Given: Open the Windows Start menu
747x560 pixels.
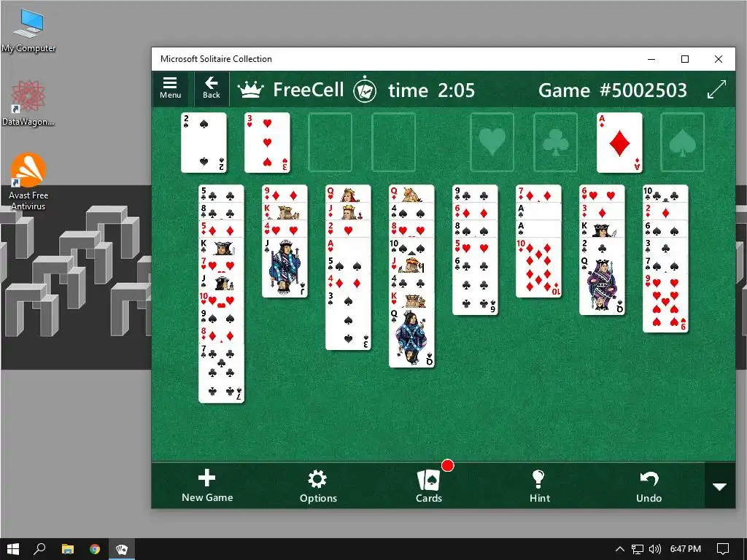Looking at the screenshot, I should coord(13,549).
